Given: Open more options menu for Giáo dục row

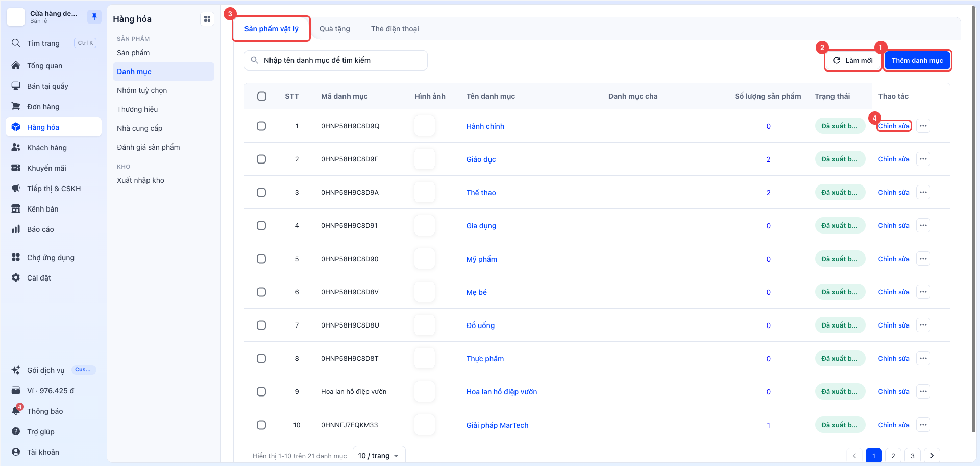Looking at the screenshot, I should coord(923,159).
